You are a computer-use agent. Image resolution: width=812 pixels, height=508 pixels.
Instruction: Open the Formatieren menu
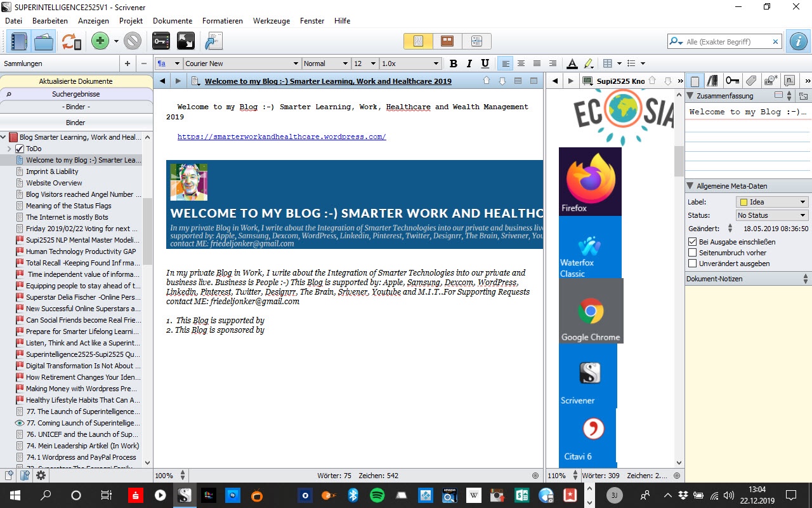point(222,21)
